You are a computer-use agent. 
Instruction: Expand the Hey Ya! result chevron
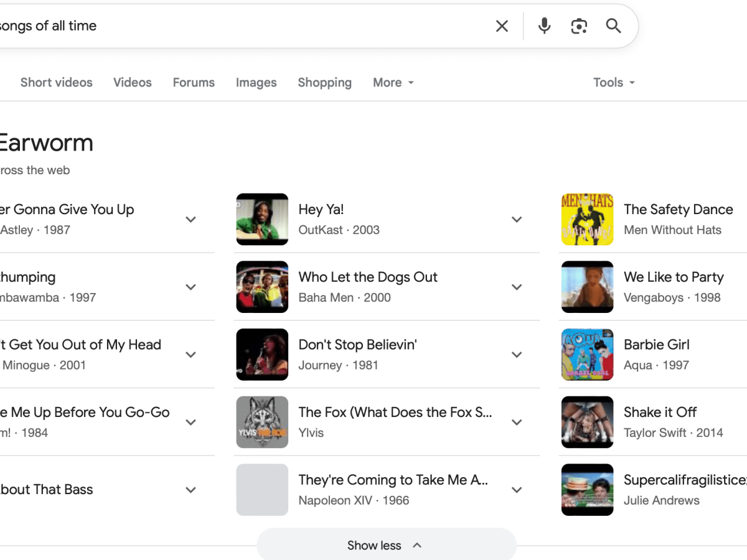pyautogui.click(x=517, y=220)
